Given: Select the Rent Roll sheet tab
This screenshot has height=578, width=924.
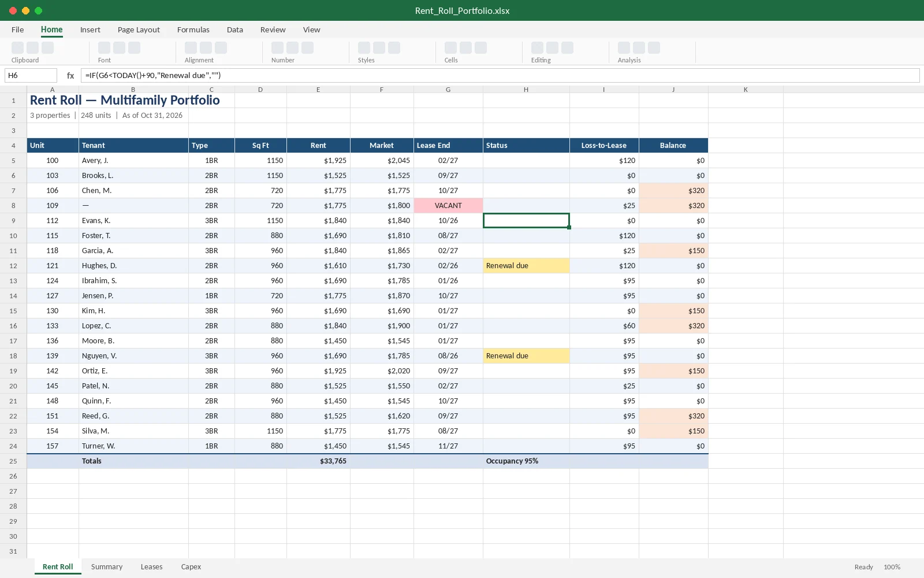Looking at the screenshot, I should (58, 567).
